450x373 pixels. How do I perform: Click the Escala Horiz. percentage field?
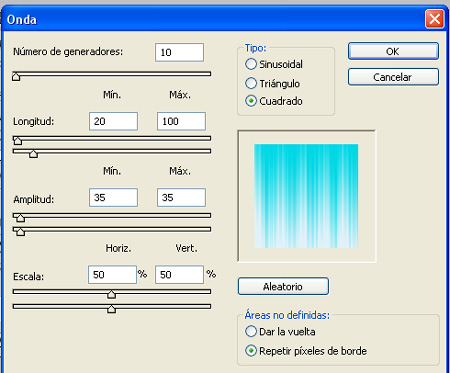point(112,275)
